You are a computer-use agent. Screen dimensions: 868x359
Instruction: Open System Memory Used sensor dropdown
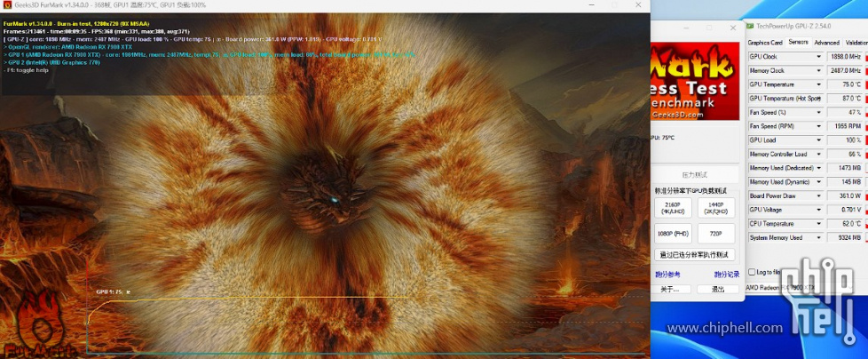pyautogui.click(x=818, y=237)
